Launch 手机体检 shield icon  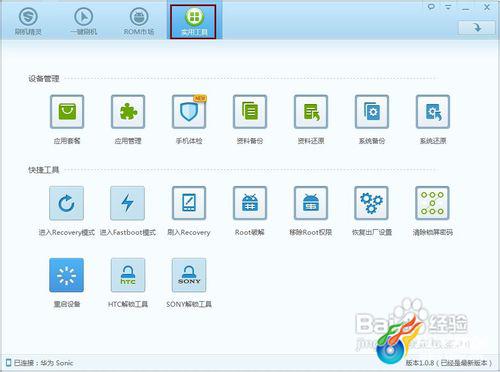point(189,112)
